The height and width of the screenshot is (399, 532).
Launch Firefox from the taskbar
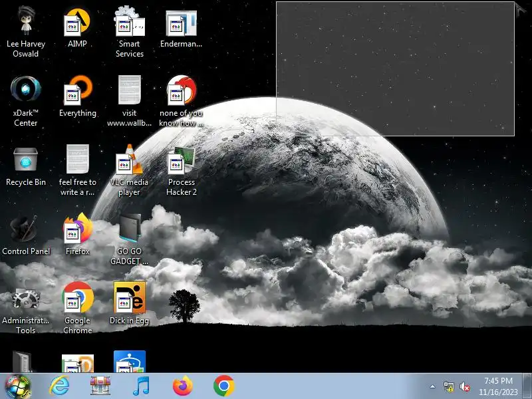pos(182,386)
